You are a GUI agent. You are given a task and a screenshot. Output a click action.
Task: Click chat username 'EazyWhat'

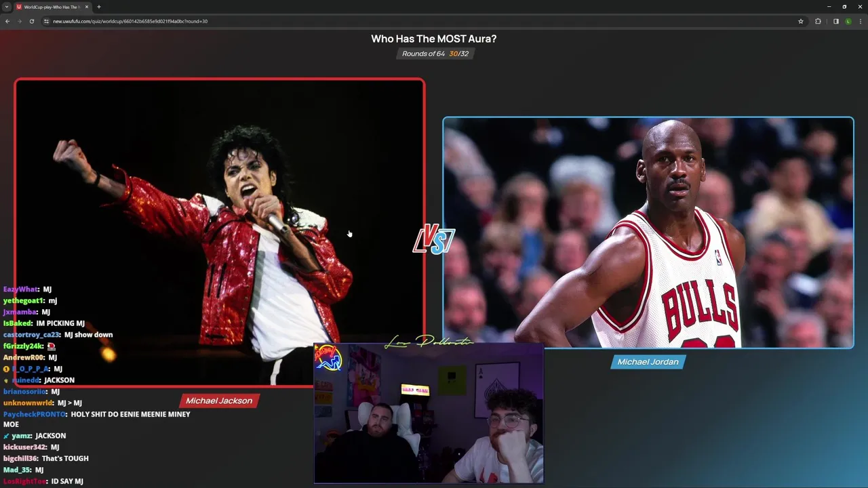click(20, 289)
